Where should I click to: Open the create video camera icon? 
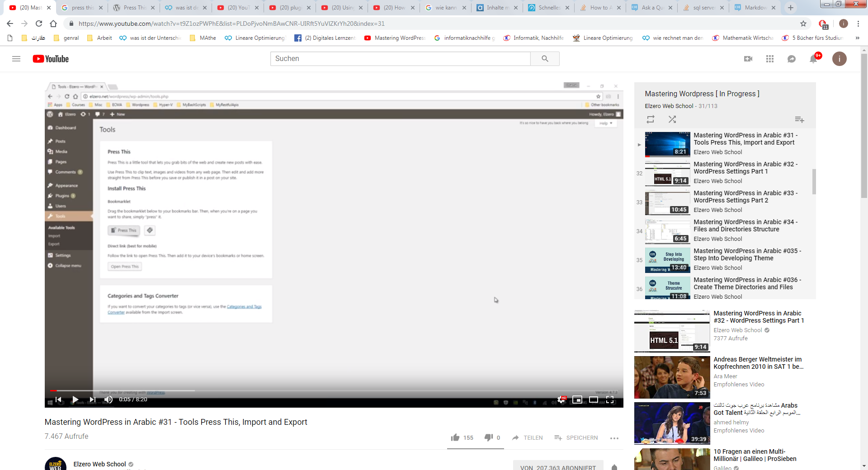748,59
